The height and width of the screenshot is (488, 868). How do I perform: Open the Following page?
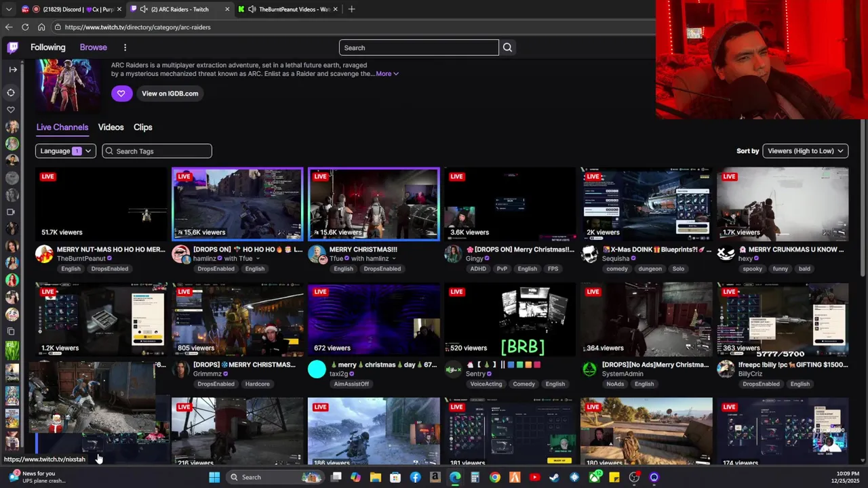(47, 47)
